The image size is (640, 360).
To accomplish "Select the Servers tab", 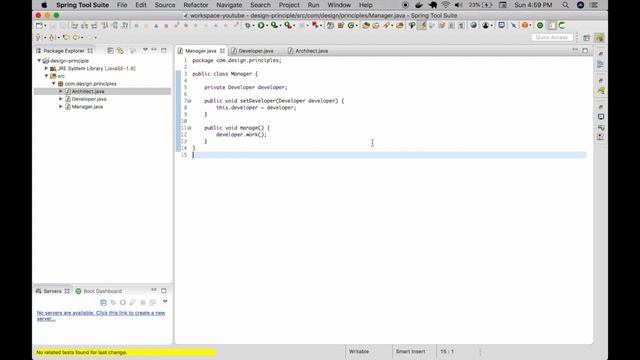I will pos(52,291).
